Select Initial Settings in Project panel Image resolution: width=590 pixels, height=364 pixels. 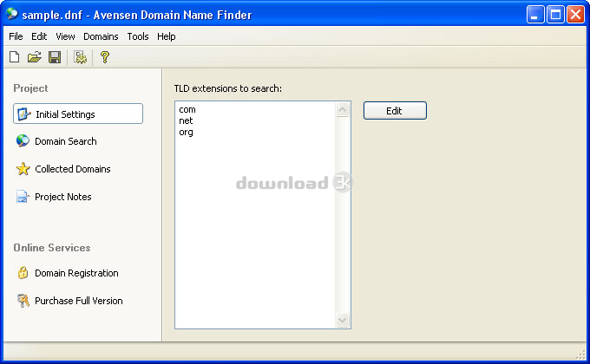[78, 114]
